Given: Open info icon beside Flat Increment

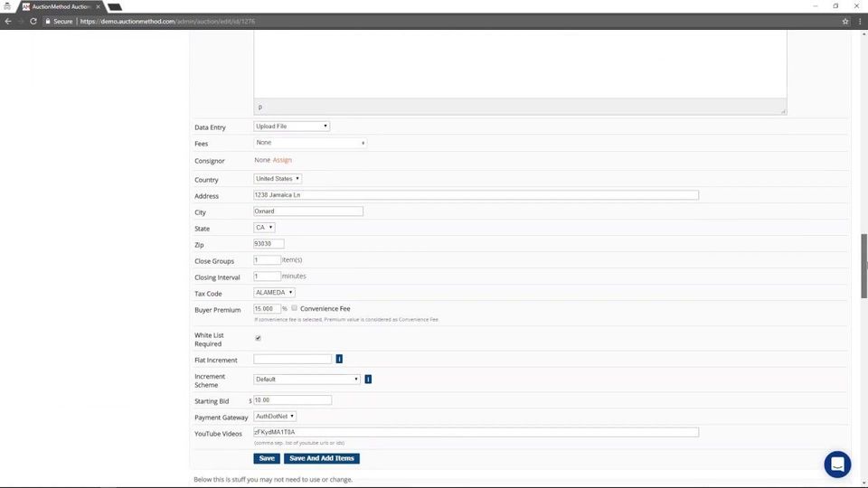Looking at the screenshot, I should [x=339, y=359].
